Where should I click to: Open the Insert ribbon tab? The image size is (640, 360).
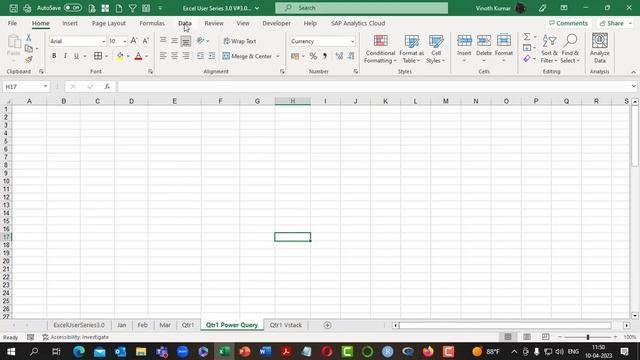tap(70, 23)
